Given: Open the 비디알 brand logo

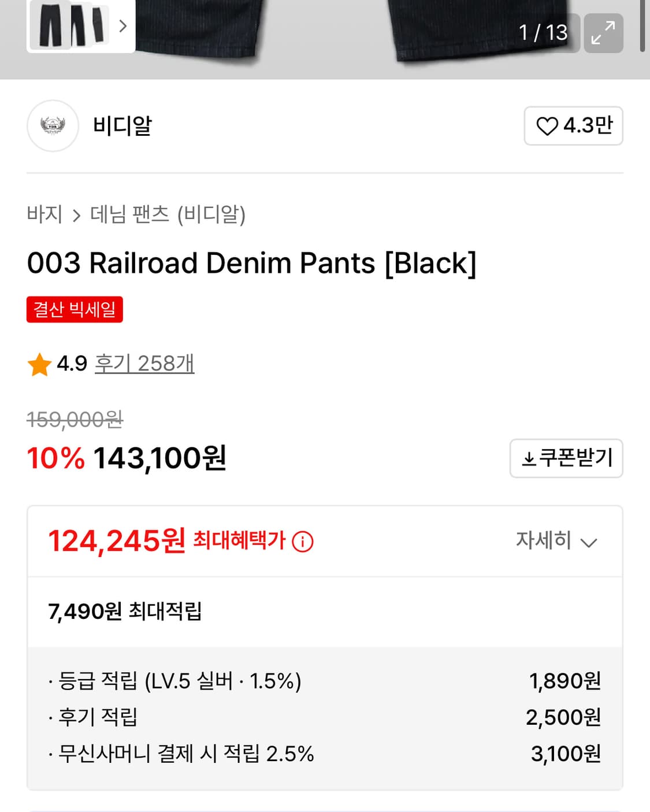Looking at the screenshot, I should point(53,125).
